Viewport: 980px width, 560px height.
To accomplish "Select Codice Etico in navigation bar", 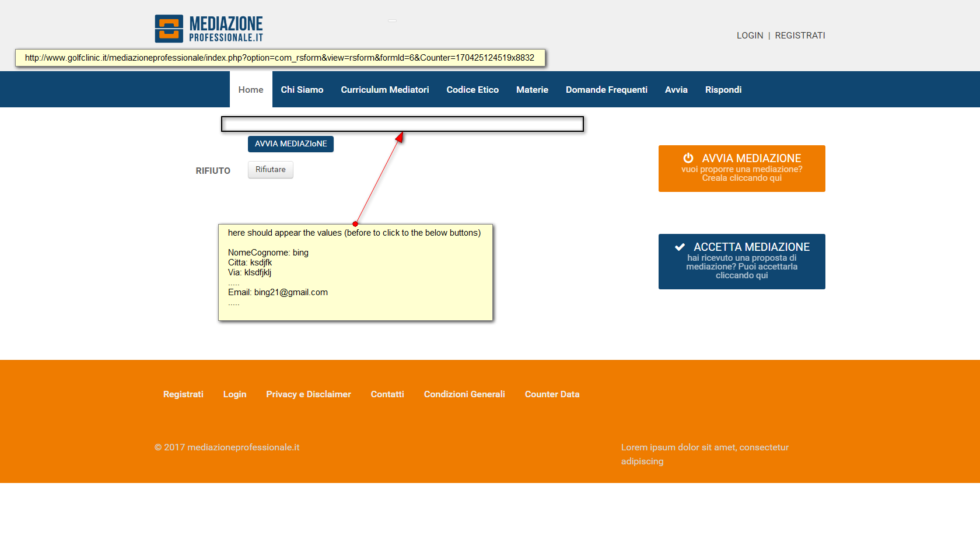I will point(473,89).
